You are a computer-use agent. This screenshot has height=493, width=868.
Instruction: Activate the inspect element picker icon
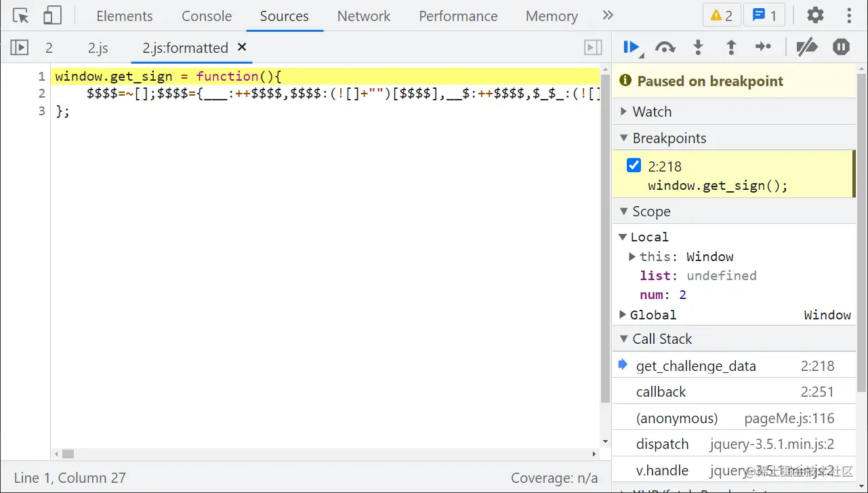tap(20, 16)
